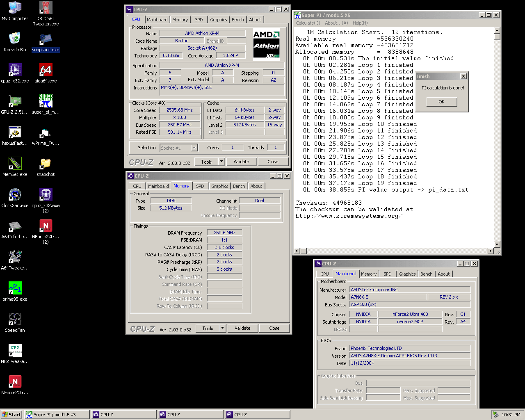
Task: Open NF2Tweaker desktop icon
Action: (15, 354)
